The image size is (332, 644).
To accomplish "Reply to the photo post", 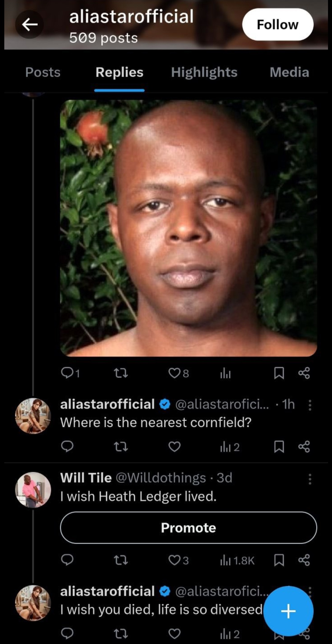I will pyautogui.click(x=67, y=373).
